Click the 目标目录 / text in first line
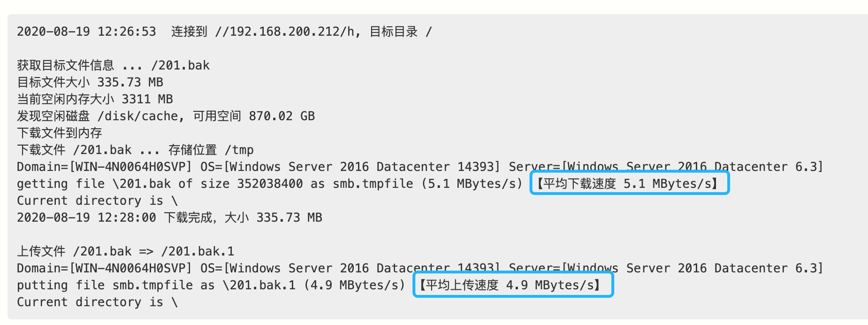Viewport: 868px width, 325px height. pos(400,31)
